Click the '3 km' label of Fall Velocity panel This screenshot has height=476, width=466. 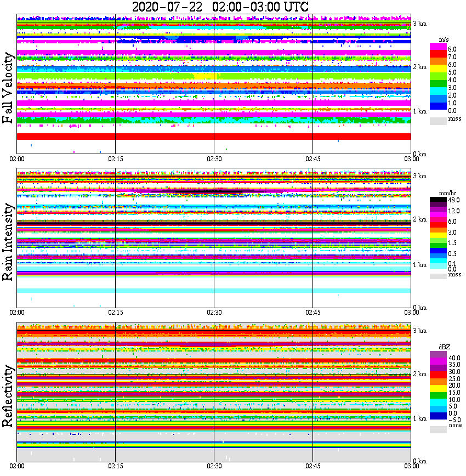click(420, 24)
